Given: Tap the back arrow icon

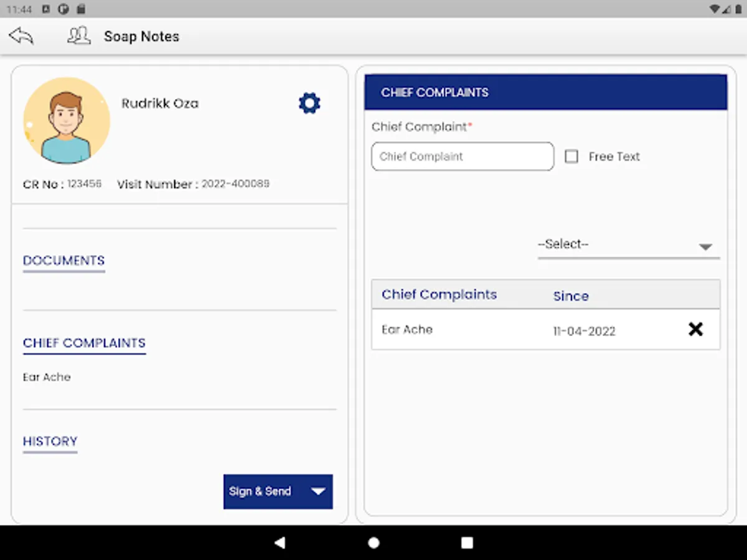Looking at the screenshot, I should 21,36.
